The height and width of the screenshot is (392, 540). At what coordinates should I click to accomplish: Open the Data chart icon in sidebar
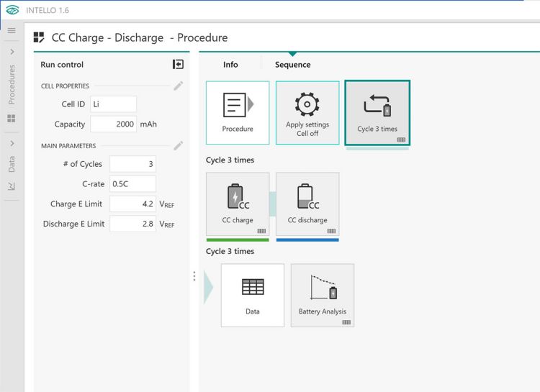pos(12,186)
